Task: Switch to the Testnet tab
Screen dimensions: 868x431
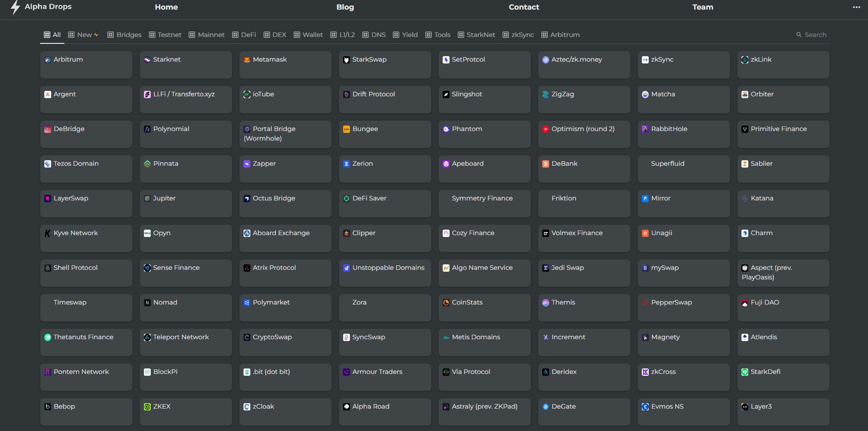Action: [165, 35]
